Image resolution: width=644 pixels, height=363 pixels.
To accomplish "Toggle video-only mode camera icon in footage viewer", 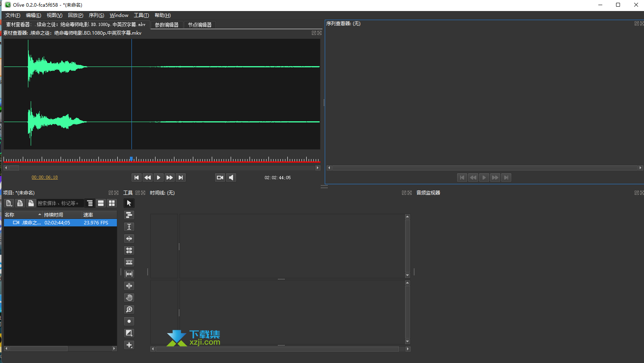I will (220, 178).
